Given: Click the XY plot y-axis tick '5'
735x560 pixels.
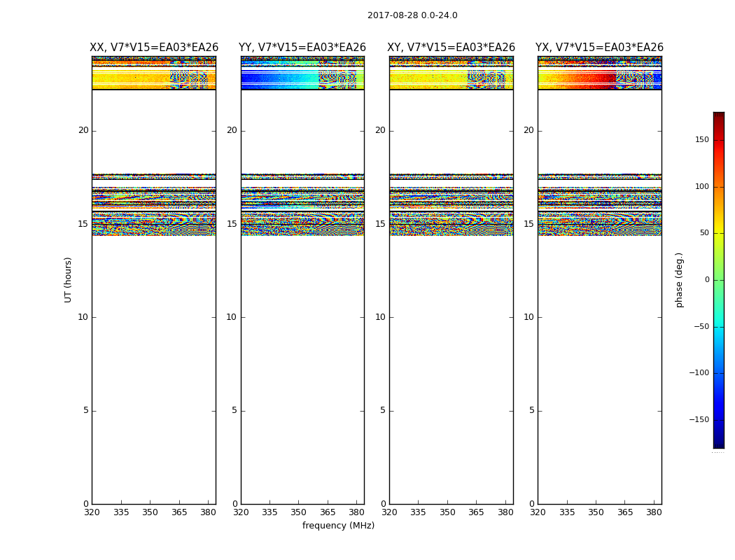Looking at the screenshot, I should 383,410.
